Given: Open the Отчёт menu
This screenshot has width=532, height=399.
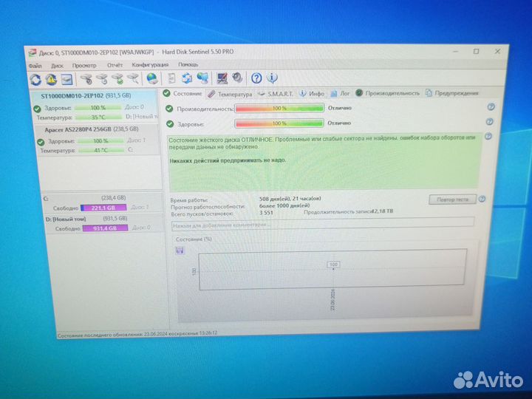Looking at the screenshot, I should pos(115,65).
